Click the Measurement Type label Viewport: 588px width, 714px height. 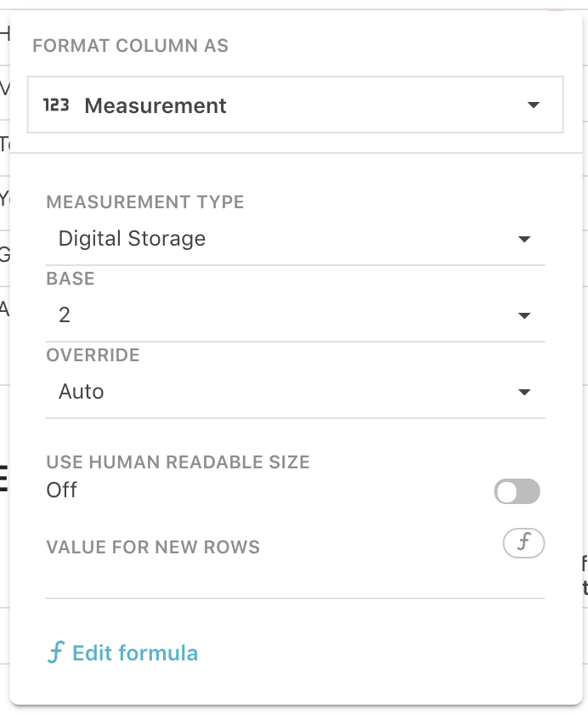(145, 202)
